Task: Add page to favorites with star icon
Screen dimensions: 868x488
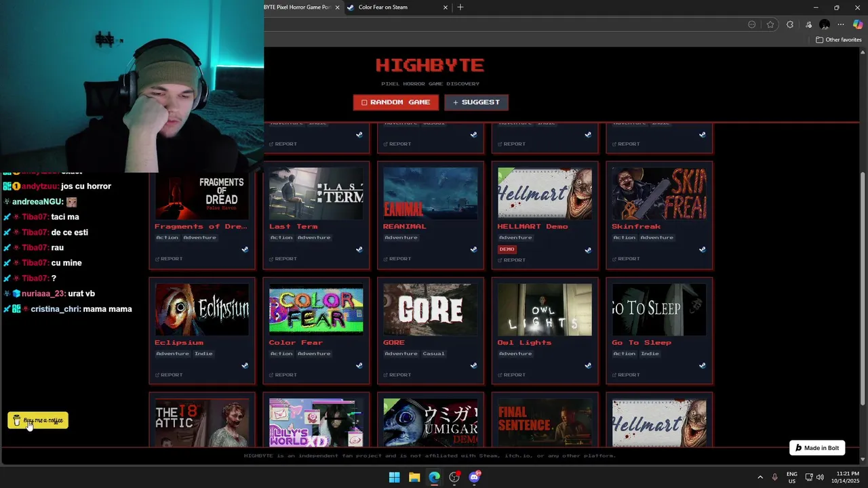Action: point(770,24)
